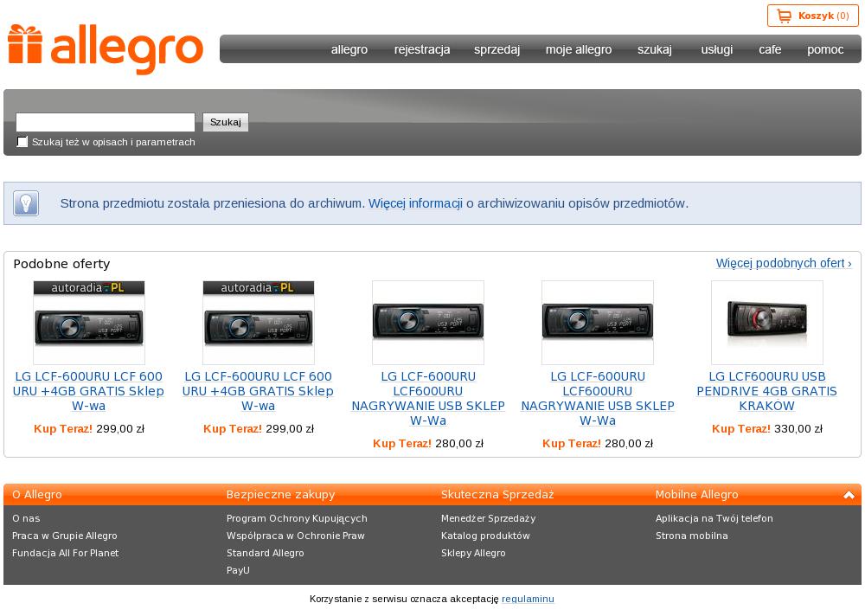Open 'Współpraca w Ochronie Praw' link
Screen dimensions: 865x616
tap(296, 536)
